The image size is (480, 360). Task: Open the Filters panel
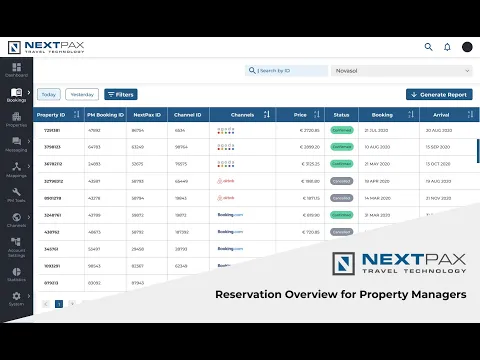(121, 95)
